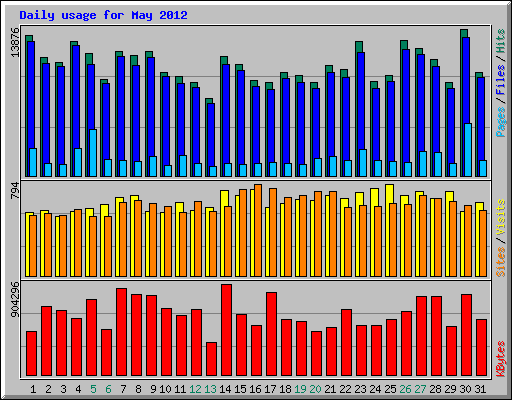
Task: Select the Pages legend label
Action: (501, 122)
